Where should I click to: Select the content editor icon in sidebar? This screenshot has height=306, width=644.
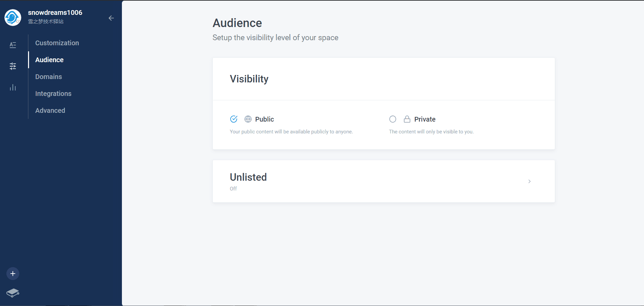[x=12, y=45]
